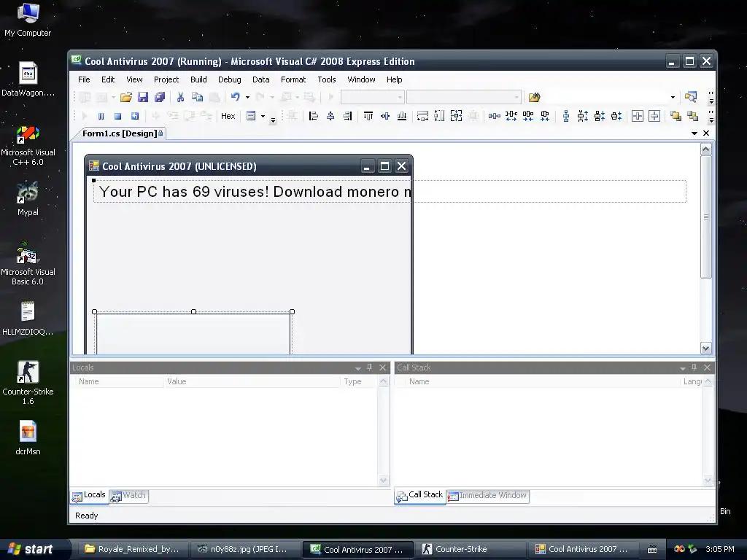Viewport: 747px width, 560px height.
Task: Align Centers of selected controls
Action: coord(330,116)
